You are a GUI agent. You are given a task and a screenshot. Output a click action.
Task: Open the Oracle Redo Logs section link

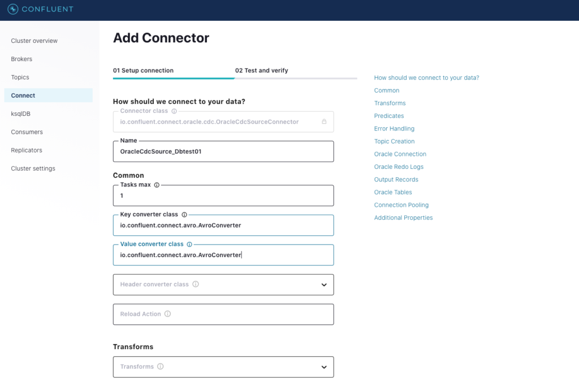[x=400, y=167]
